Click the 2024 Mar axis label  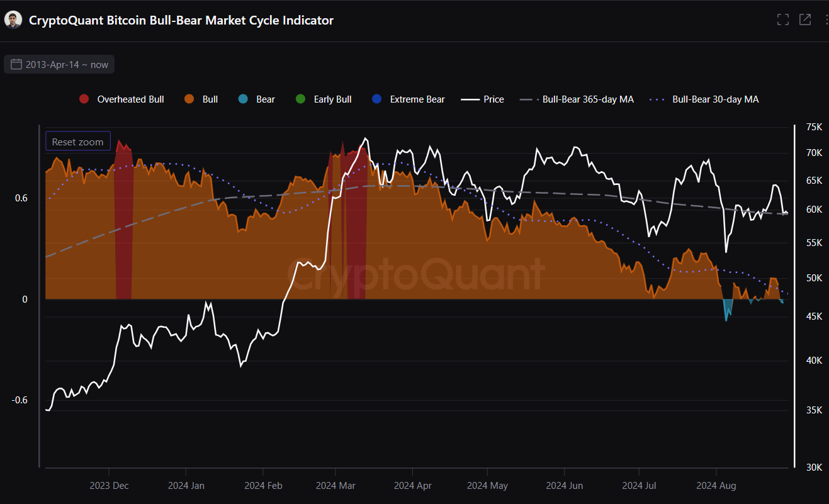point(336,486)
